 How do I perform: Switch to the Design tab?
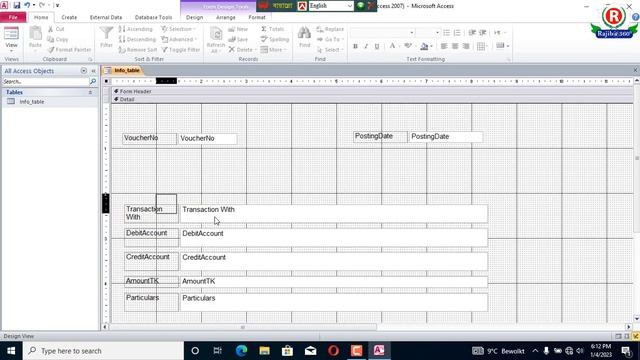click(194, 17)
